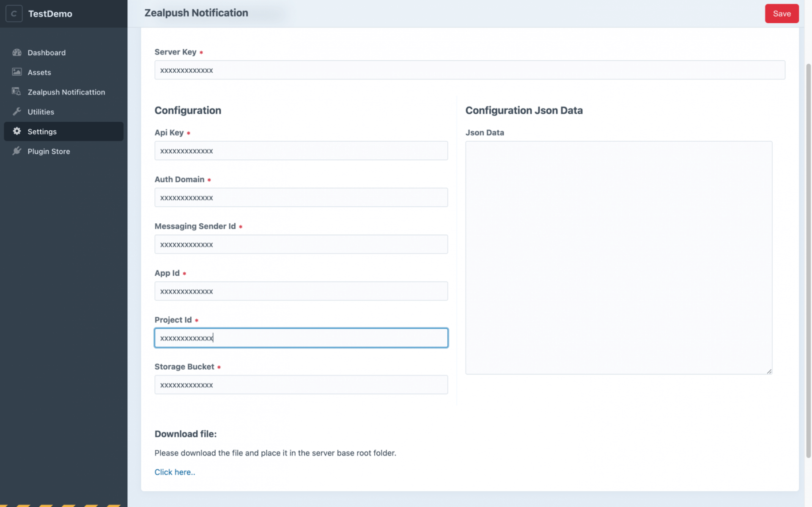Select the Utilities sidebar item

pos(41,112)
